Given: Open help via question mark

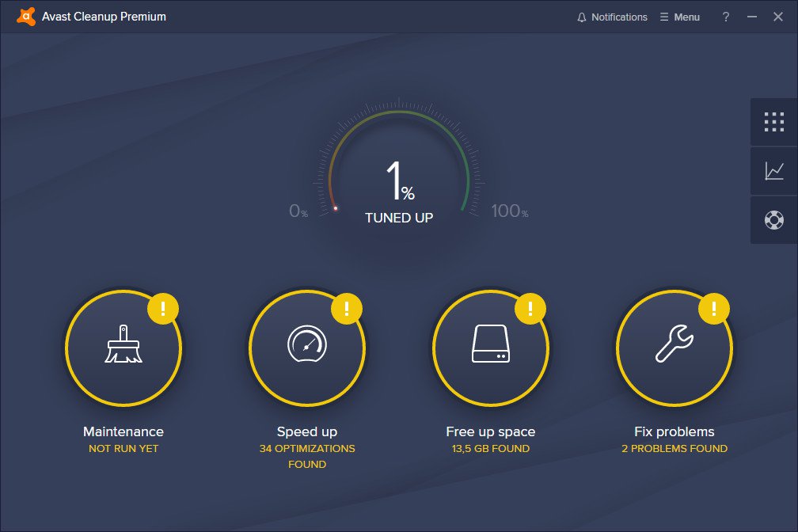Looking at the screenshot, I should click(726, 17).
